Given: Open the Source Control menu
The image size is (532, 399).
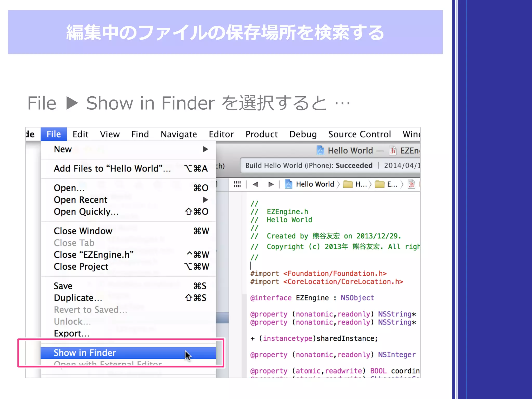Looking at the screenshot, I should [360, 134].
